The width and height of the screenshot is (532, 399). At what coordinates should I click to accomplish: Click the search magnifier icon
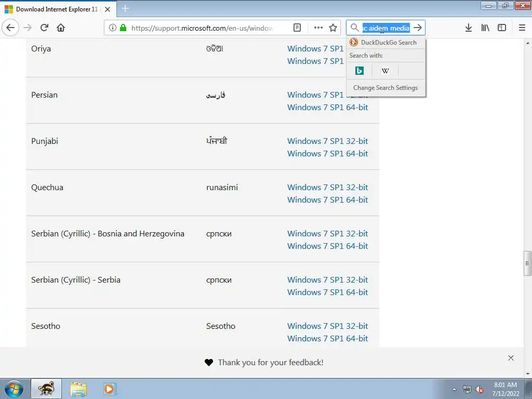(x=354, y=28)
